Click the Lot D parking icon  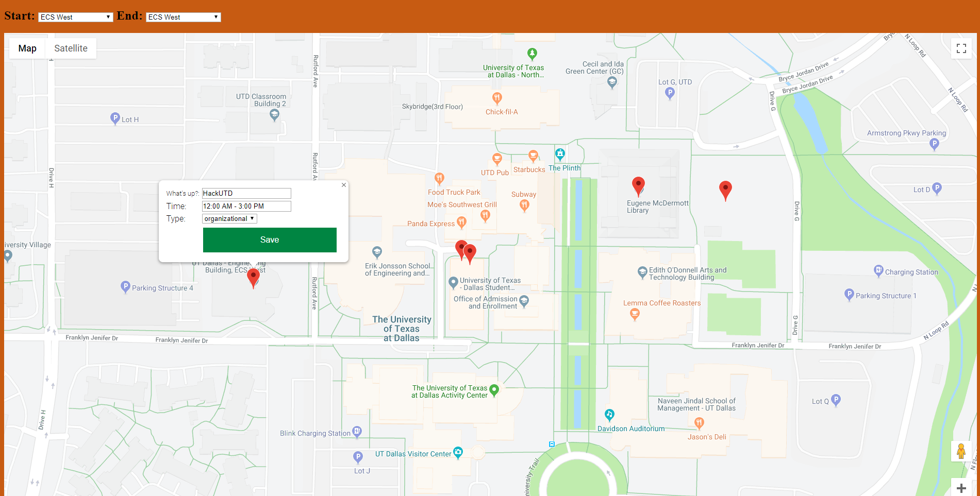937,189
